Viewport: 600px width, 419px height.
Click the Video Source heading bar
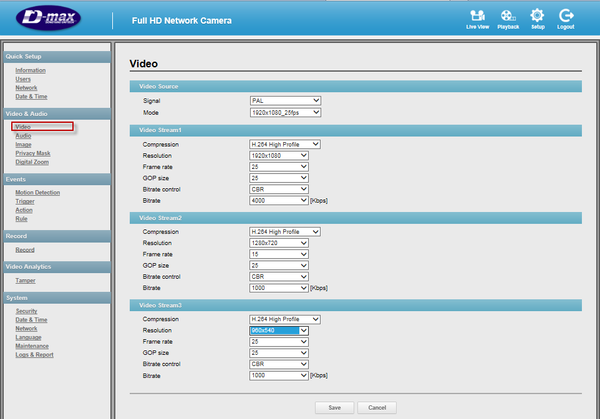tap(355, 86)
